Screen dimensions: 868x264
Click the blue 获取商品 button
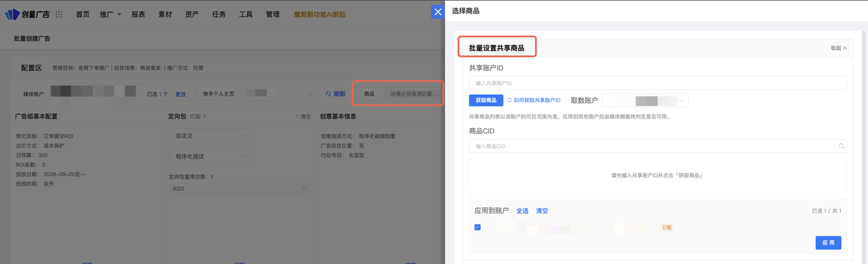click(x=486, y=100)
